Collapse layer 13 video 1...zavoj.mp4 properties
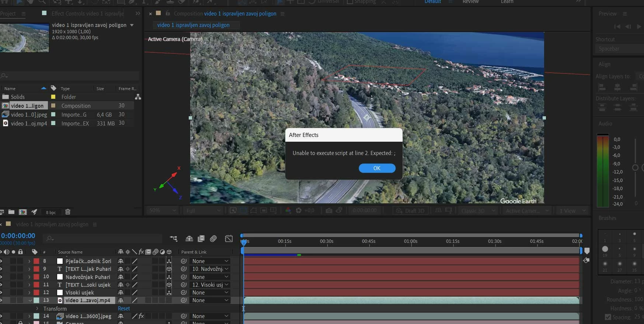The height and width of the screenshot is (324, 644). pyautogui.click(x=30, y=300)
